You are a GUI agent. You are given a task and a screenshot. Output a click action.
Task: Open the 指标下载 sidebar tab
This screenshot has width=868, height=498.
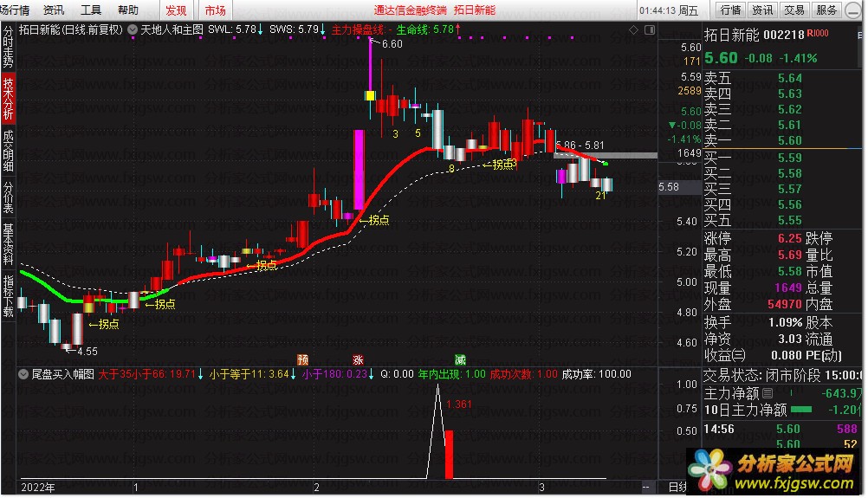pos(9,295)
